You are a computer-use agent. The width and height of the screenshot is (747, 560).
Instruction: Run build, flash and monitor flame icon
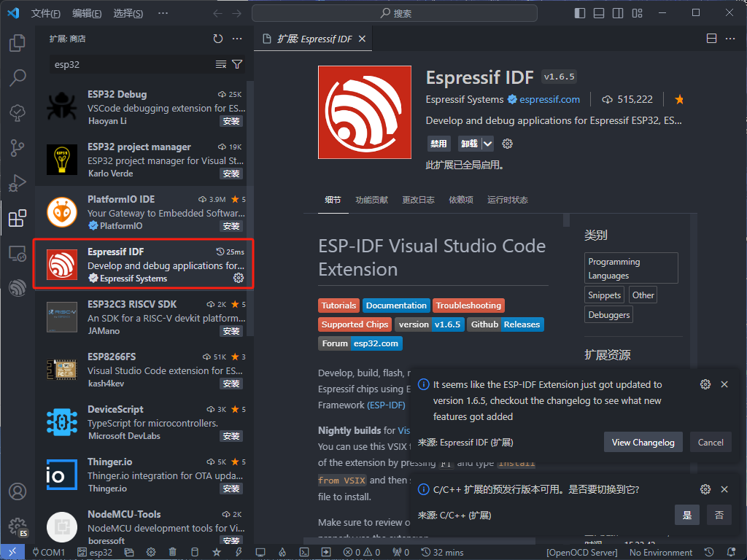point(282,553)
